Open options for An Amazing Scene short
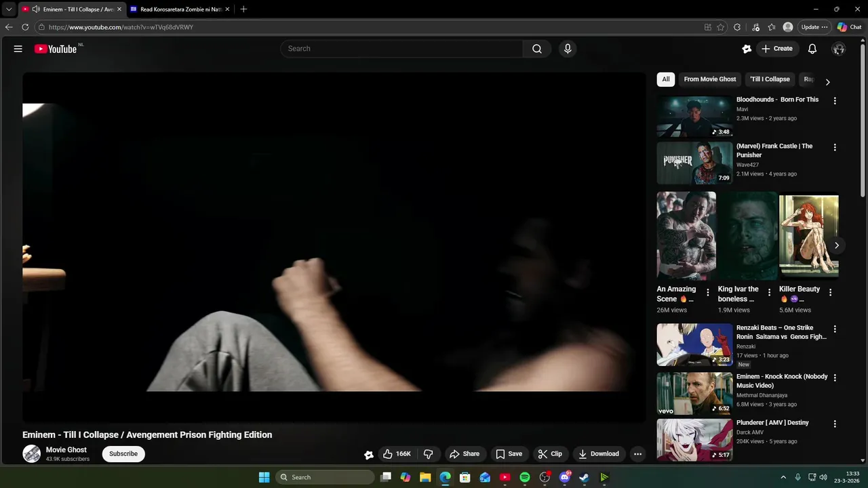This screenshot has width=868, height=488. tap(708, 293)
